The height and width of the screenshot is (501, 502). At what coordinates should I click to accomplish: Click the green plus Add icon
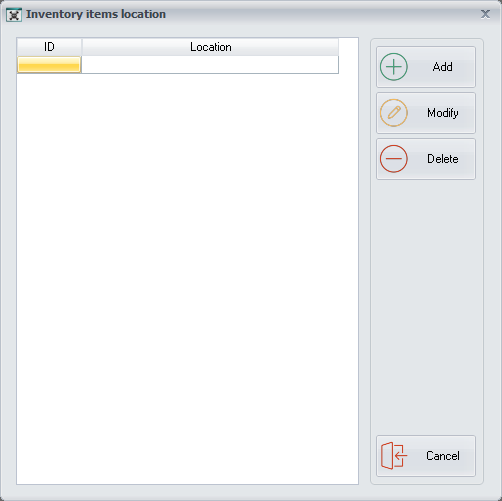[x=394, y=67]
